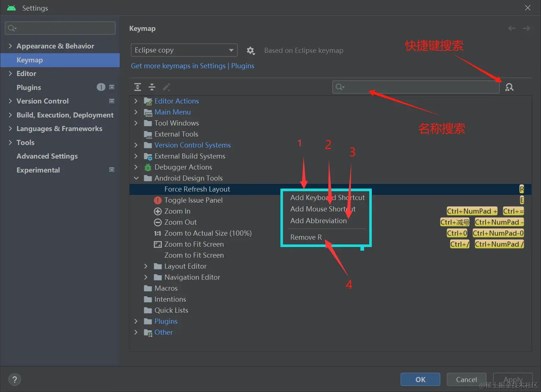Select Keymap in settings sidebar

[x=60, y=60]
